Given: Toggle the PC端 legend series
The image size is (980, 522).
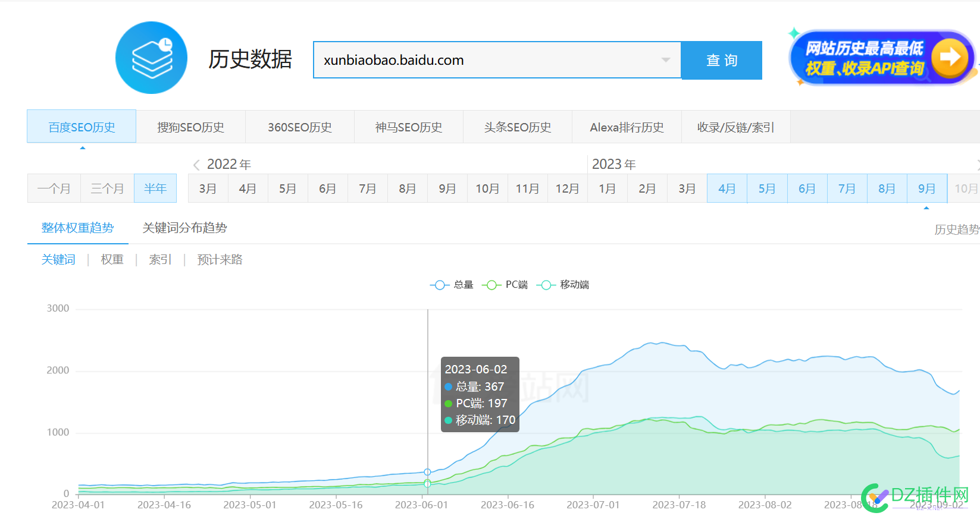Looking at the screenshot, I should tap(505, 285).
